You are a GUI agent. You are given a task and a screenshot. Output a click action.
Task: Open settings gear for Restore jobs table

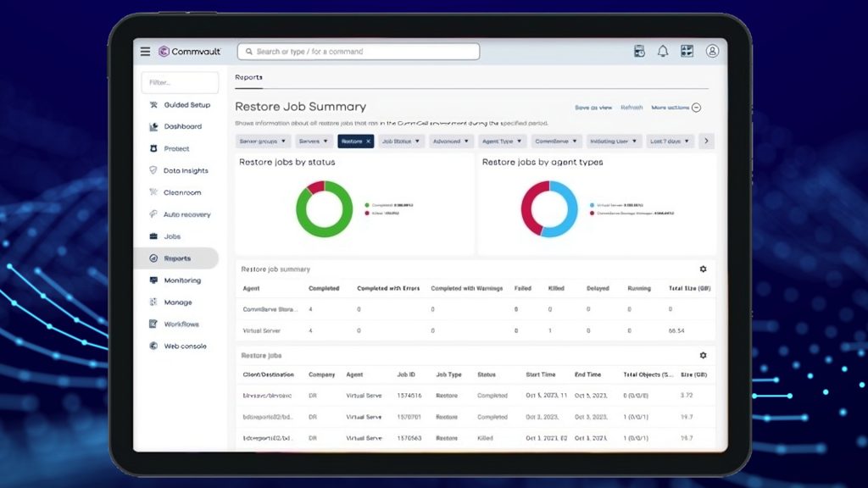[703, 356]
